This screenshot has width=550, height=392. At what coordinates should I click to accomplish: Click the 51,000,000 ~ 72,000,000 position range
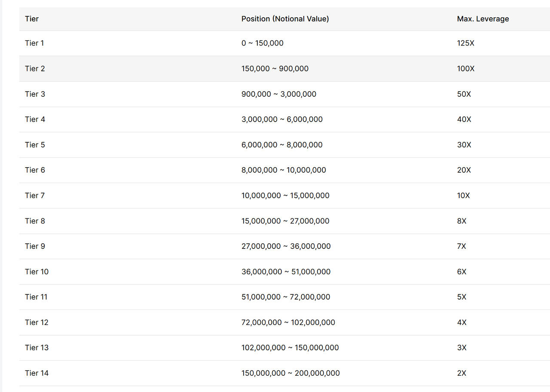(285, 297)
